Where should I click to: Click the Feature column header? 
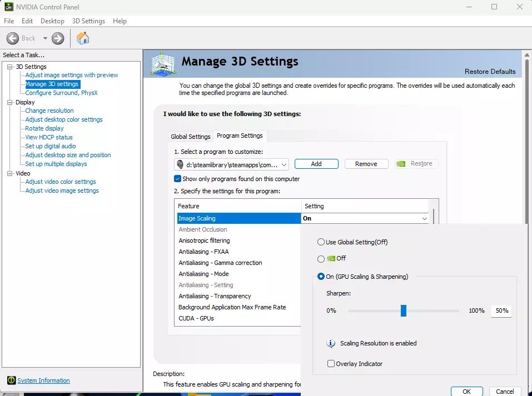click(238, 206)
